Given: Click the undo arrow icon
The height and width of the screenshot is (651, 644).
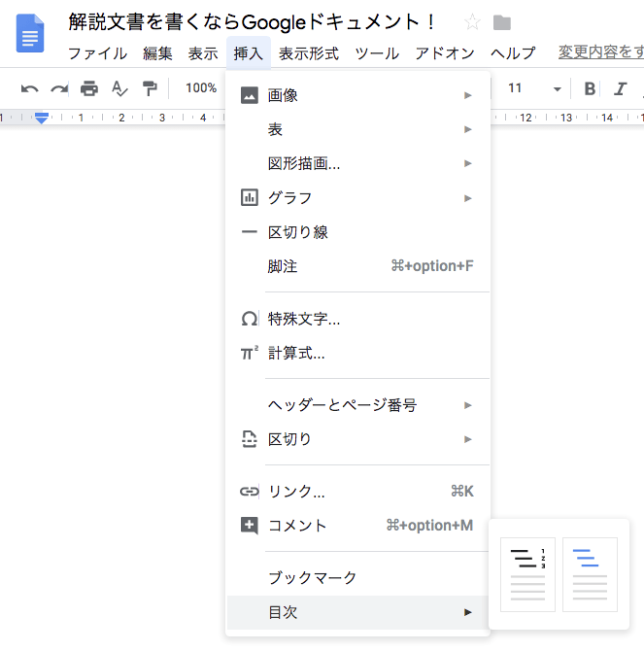Looking at the screenshot, I should (x=29, y=89).
